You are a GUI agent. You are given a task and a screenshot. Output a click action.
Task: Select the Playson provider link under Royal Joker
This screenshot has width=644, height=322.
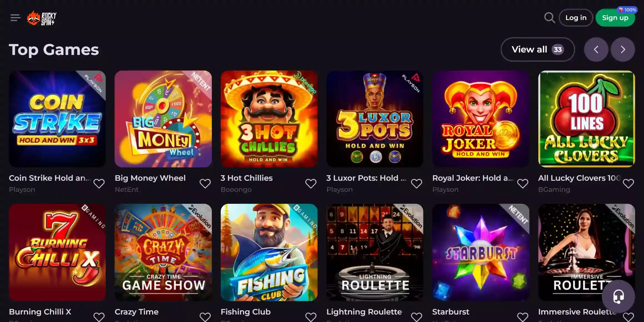point(445,190)
